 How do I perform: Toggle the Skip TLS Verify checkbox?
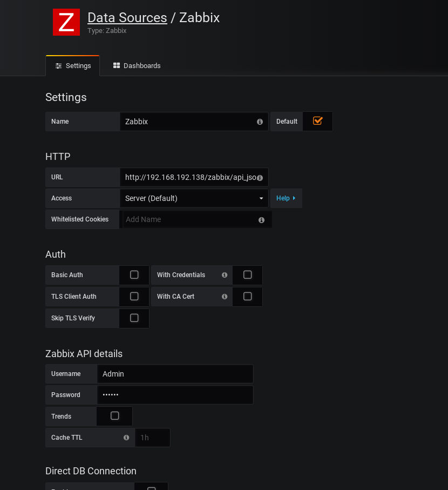point(134,318)
